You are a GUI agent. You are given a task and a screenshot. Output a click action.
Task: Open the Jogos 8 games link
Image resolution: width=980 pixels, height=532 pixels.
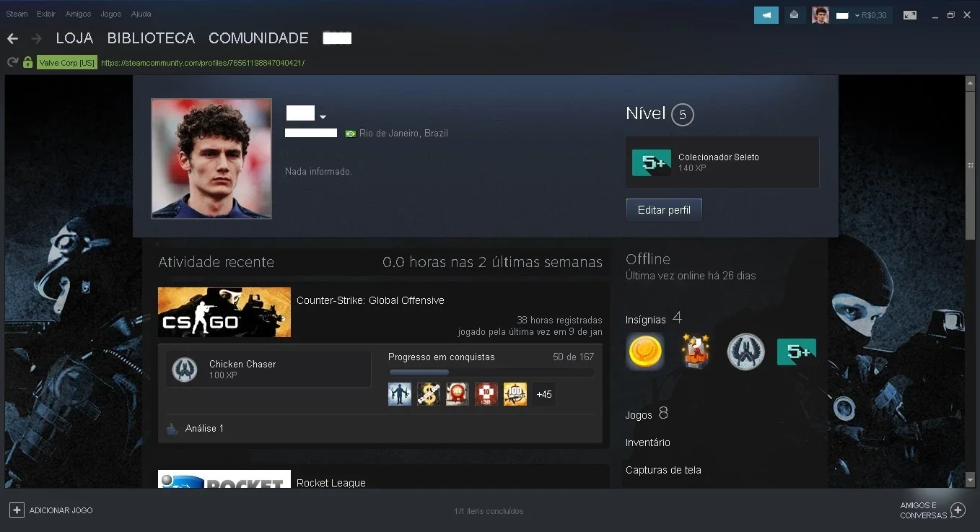coord(647,414)
